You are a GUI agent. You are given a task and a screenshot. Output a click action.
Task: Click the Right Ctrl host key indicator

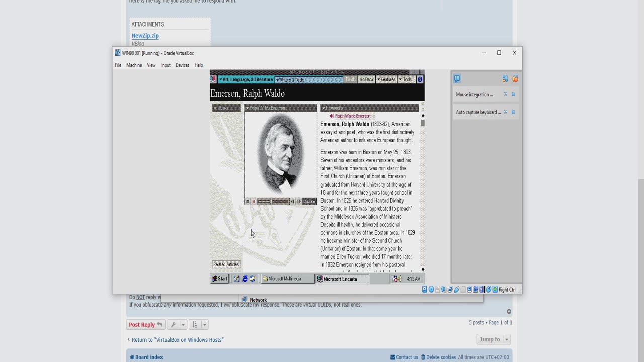[507, 290]
